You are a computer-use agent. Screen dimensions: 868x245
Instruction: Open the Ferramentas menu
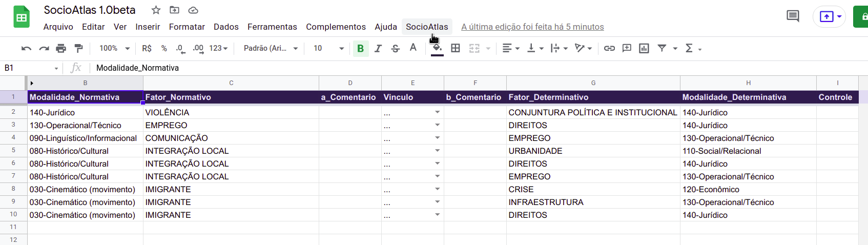pyautogui.click(x=272, y=27)
